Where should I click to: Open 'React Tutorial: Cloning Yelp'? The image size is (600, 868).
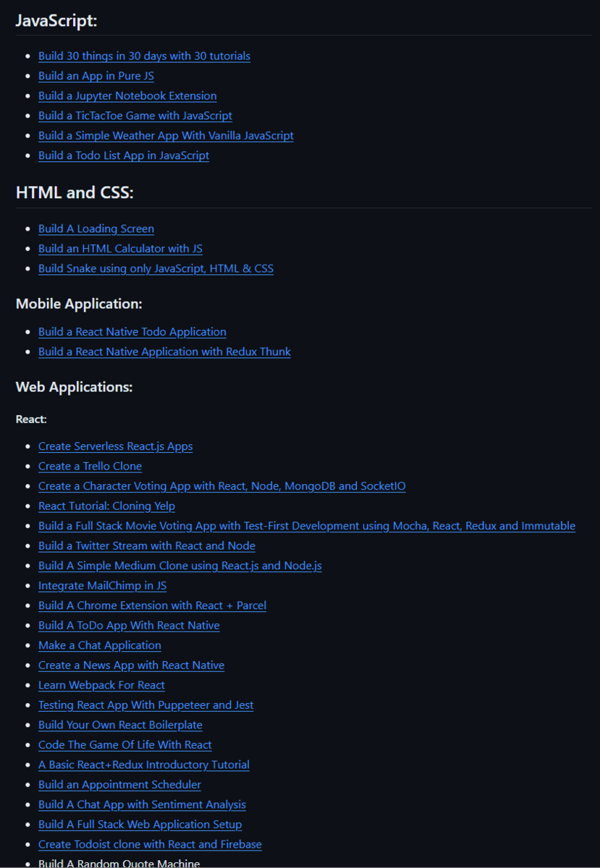106,506
